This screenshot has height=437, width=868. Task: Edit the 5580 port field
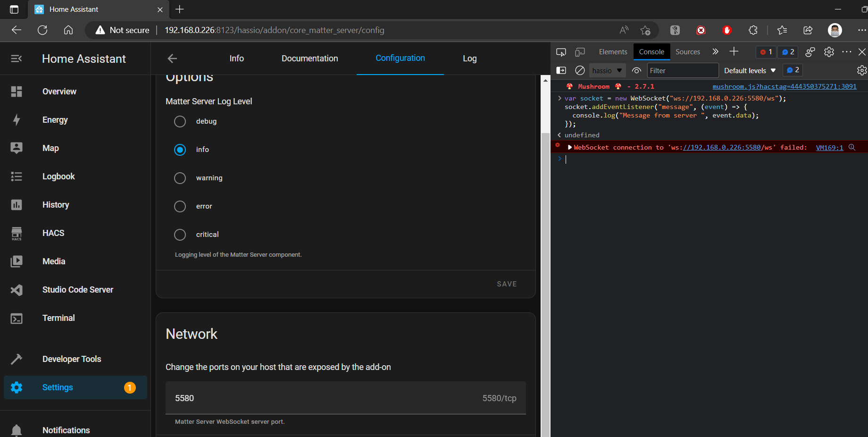coord(346,398)
